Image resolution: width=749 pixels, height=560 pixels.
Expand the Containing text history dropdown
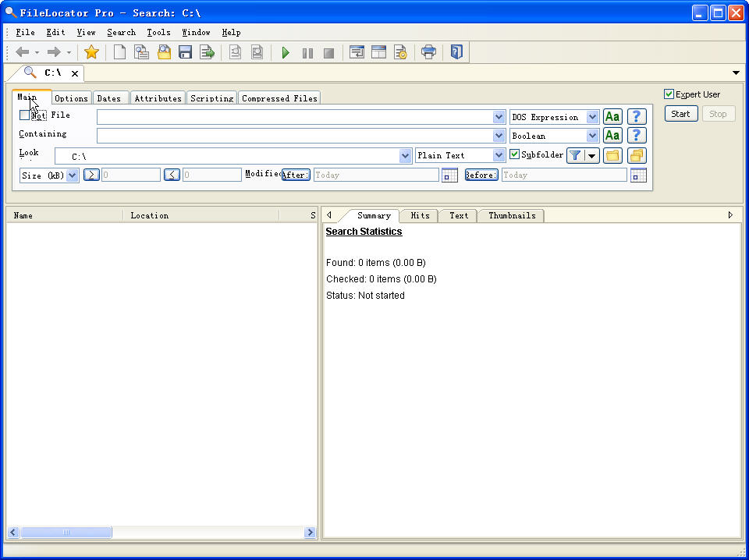499,136
